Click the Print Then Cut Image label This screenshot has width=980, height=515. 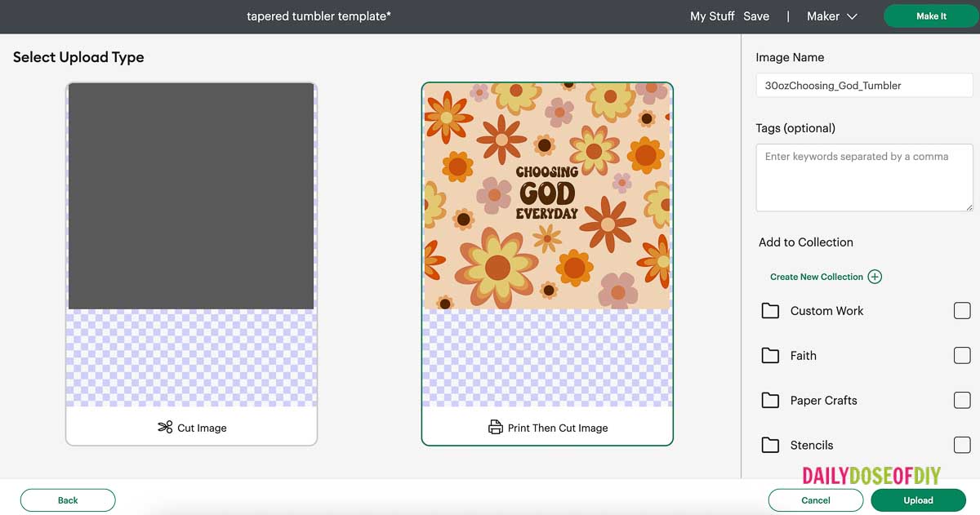click(x=558, y=428)
